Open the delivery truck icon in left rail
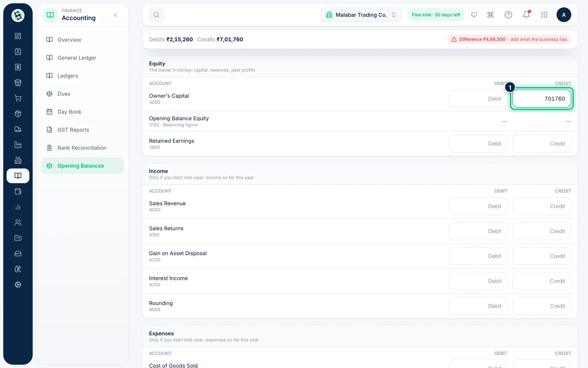 point(18,129)
